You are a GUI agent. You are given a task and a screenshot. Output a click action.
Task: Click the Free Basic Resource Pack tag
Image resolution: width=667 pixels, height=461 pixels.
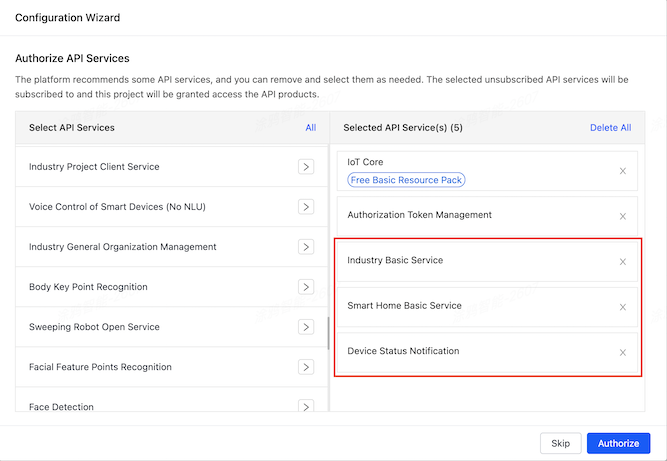pyautogui.click(x=407, y=180)
